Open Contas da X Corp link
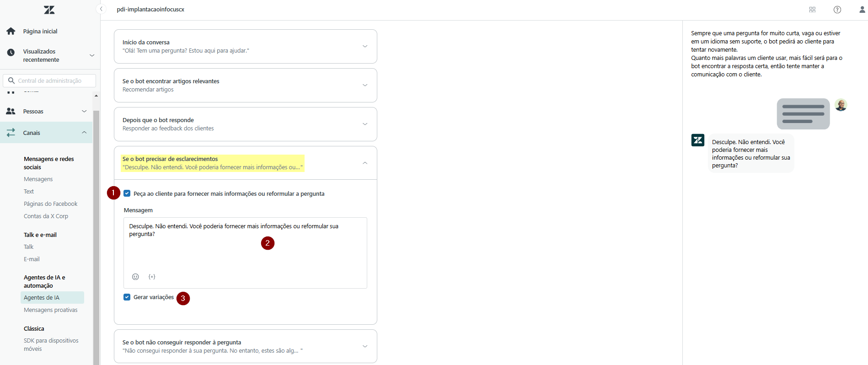 coord(46,216)
